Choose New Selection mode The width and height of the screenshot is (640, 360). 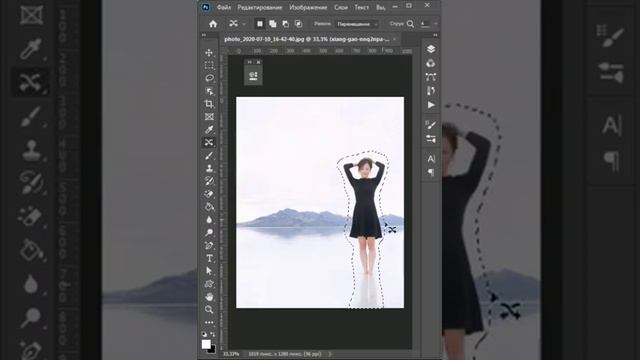tap(260, 24)
